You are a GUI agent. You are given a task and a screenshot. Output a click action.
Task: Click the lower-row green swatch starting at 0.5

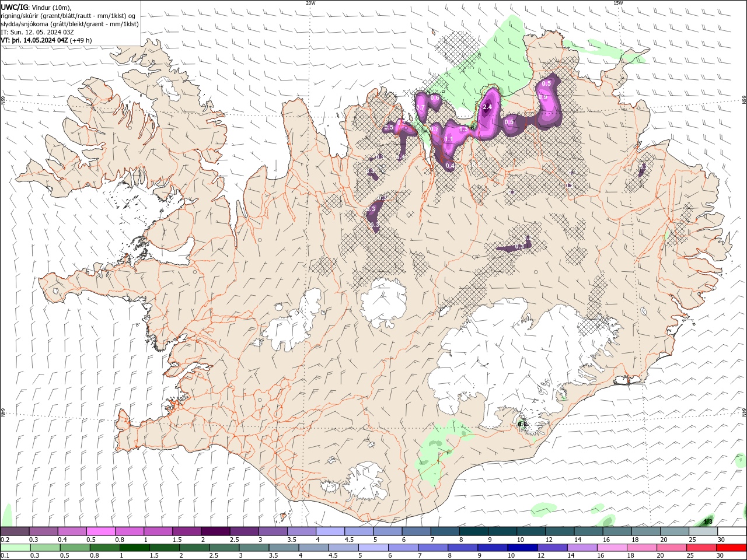[75, 548]
